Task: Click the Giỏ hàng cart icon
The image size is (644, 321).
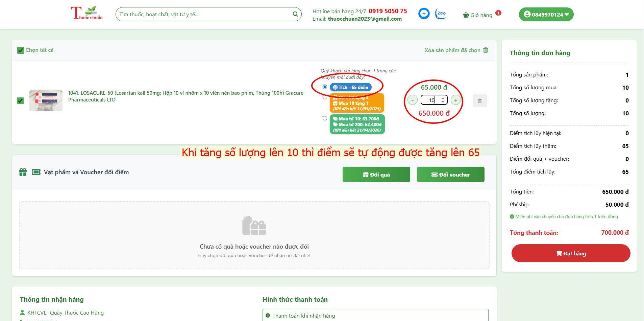Action: pos(467,15)
